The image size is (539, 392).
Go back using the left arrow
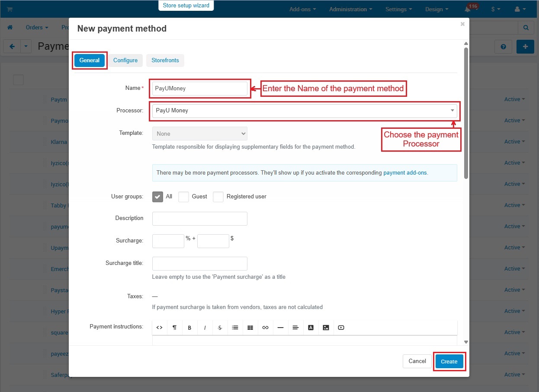click(12, 46)
